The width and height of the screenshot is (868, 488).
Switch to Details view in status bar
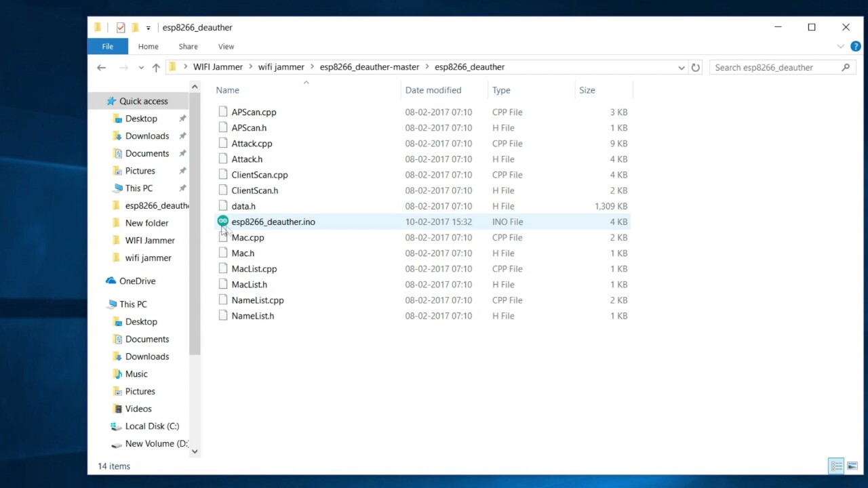tap(836, 466)
